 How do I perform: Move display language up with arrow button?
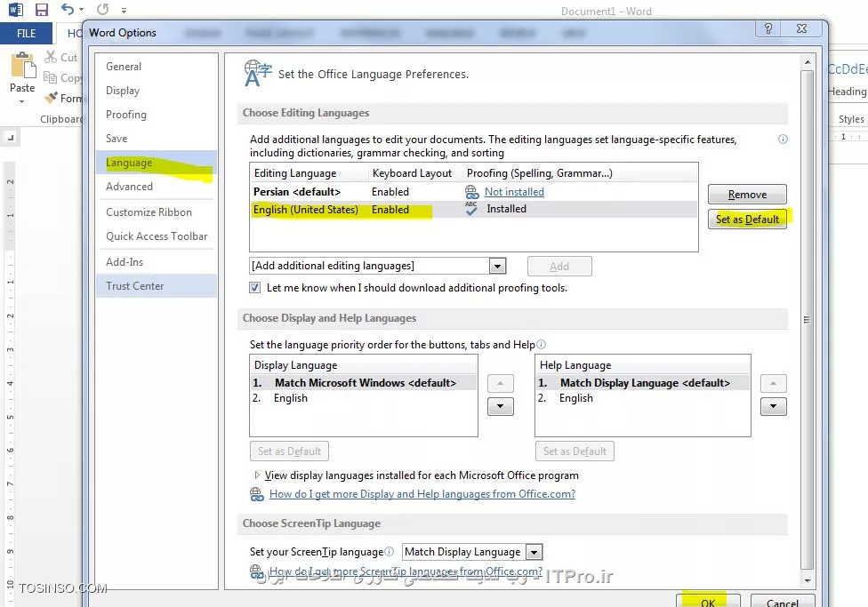click(501, 383)
